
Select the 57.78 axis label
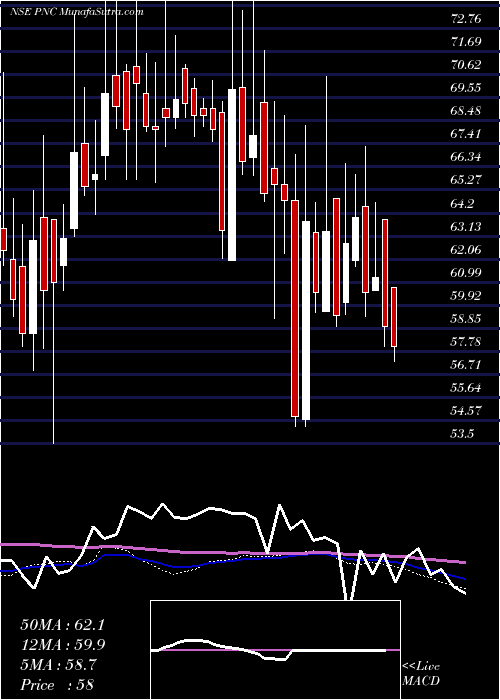tap(466, 342)
